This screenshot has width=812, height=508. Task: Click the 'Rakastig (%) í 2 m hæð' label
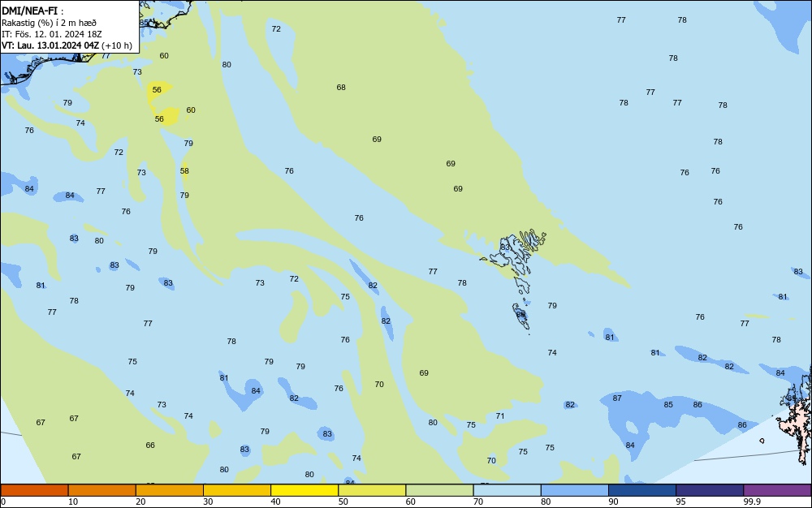point(49,23)
